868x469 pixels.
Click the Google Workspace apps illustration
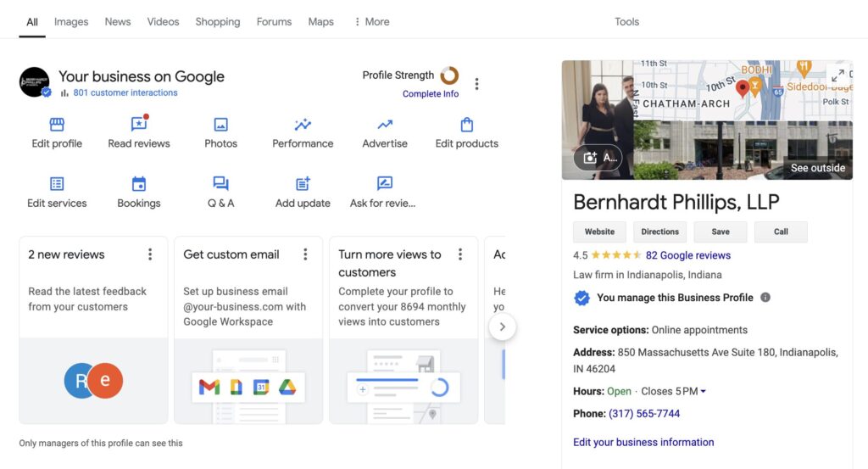pyautogui.click(x=248, y=387)
